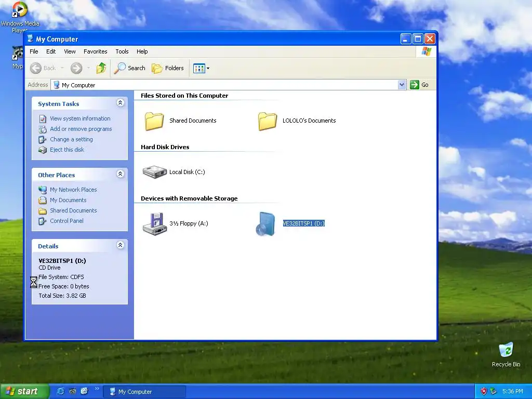Viewport: 532px width, 399px height.
Task: Click Add or remove programs link
Action: (81, 129)
